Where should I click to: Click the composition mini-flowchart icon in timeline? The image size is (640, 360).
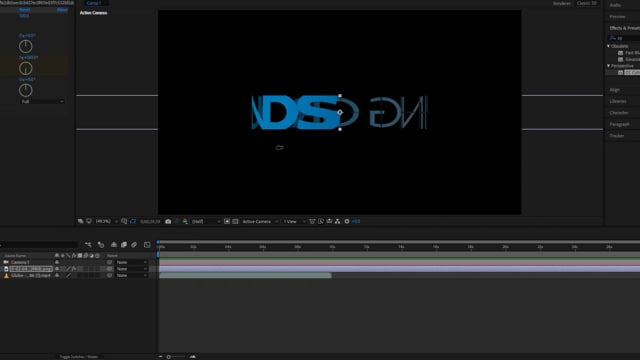tap(88, 244)
